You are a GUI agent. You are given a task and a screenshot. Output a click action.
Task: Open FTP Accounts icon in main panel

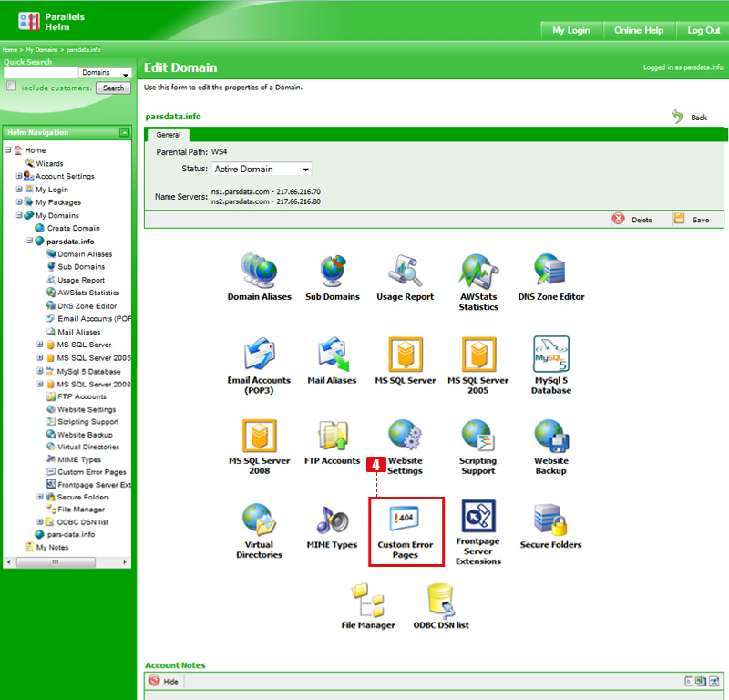coord(333,437)
